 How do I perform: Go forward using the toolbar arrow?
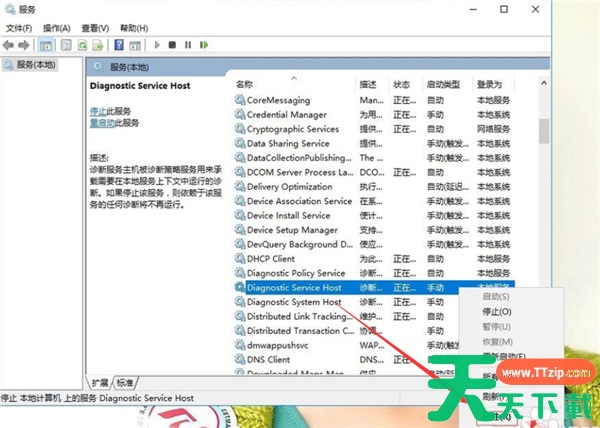coord(24,45)
